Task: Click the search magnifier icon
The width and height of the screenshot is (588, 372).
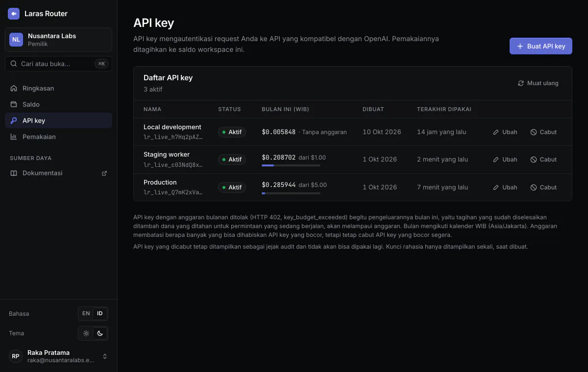Action: [x=14, y=64]
